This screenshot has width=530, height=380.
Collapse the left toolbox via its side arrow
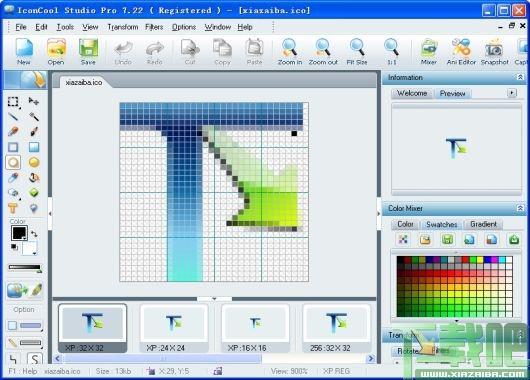click(x=50, y=214)
